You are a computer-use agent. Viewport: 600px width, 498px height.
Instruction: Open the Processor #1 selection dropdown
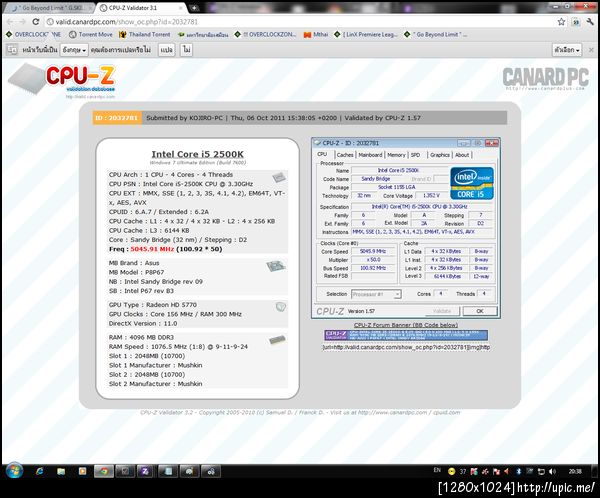[376, 294]
